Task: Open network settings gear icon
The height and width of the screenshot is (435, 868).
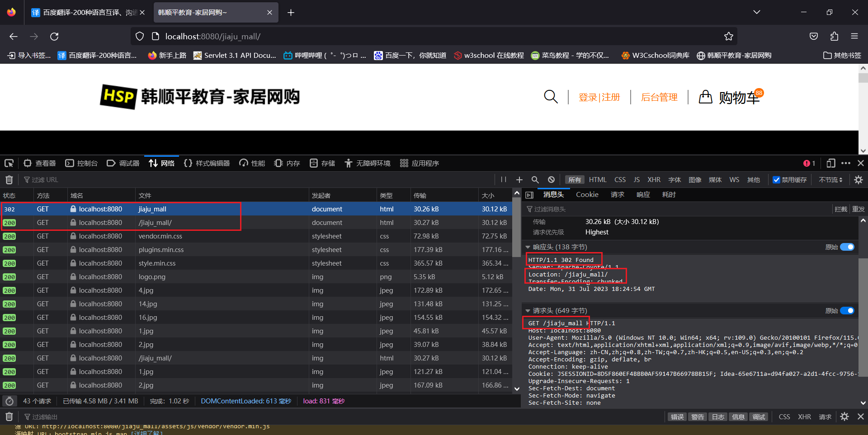Action: point(859,180)
